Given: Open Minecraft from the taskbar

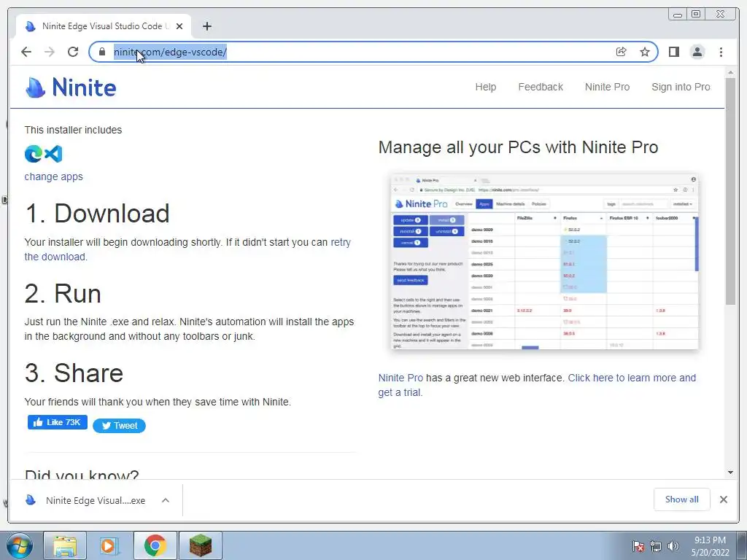Looking at the screenshot, I should (x=201, y=545).
